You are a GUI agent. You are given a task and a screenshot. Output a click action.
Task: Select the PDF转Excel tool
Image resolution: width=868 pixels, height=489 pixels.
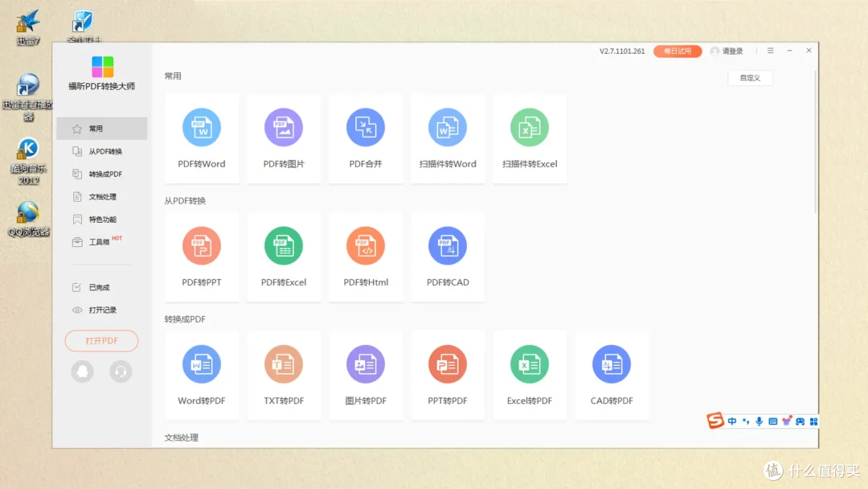tap(284, 257)
